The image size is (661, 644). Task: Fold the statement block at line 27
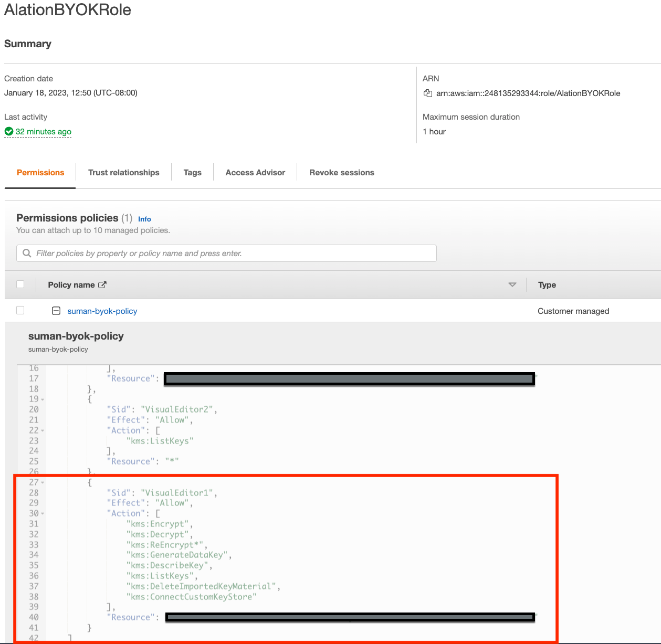[43, 482]
